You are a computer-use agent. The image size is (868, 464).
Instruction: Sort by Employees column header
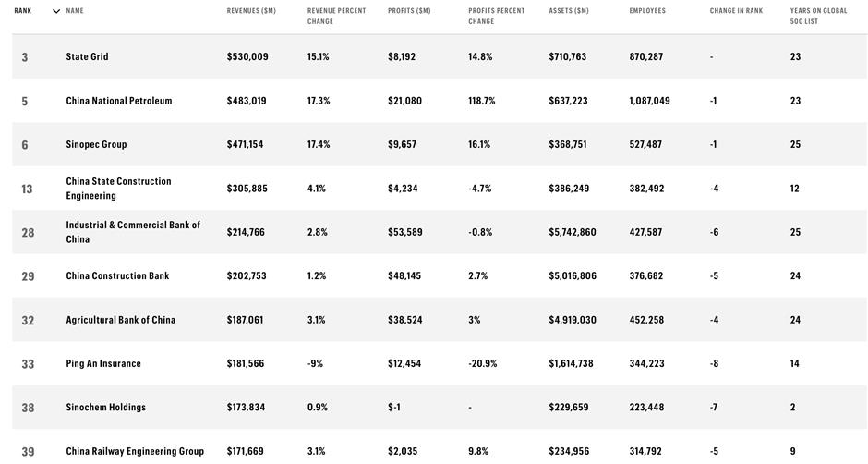coord(647,11)
